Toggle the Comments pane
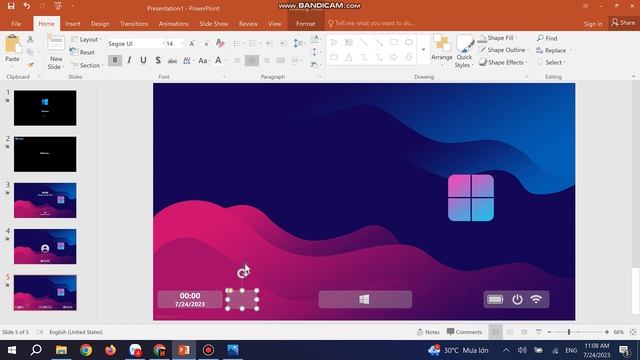This screenshot has height=360, width=640. coord(464,332)
